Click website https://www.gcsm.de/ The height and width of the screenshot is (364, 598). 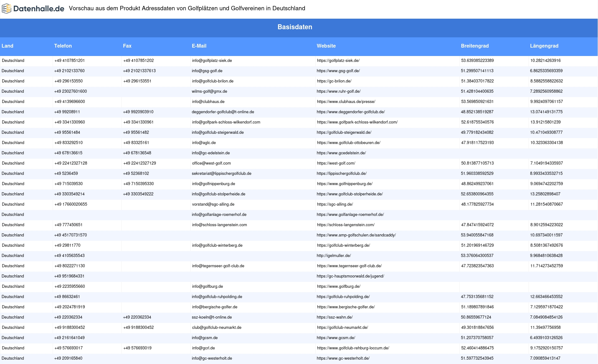tap(336, 338)
